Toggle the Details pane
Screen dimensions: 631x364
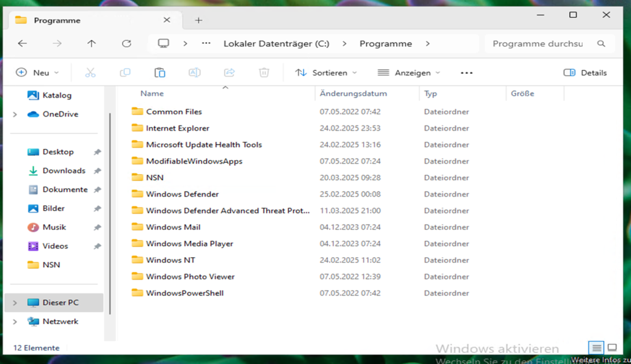(585, 73)
